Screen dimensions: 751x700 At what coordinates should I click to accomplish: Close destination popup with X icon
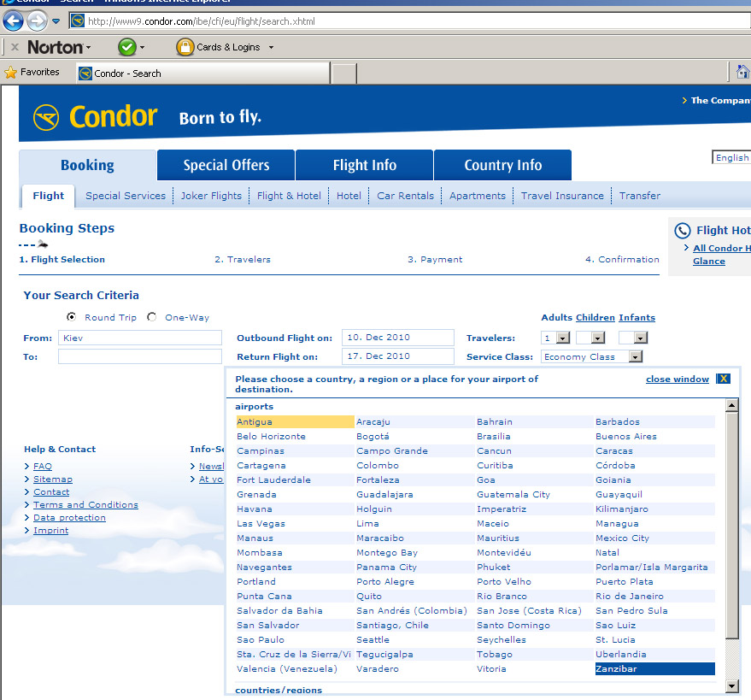click(723, 379)
